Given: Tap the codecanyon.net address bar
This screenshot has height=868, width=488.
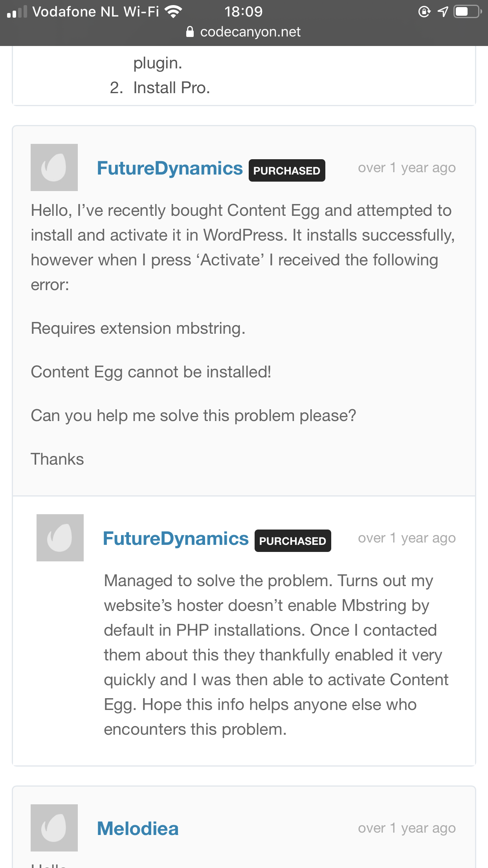Looking at the screenshot, I should coord(244,32).
